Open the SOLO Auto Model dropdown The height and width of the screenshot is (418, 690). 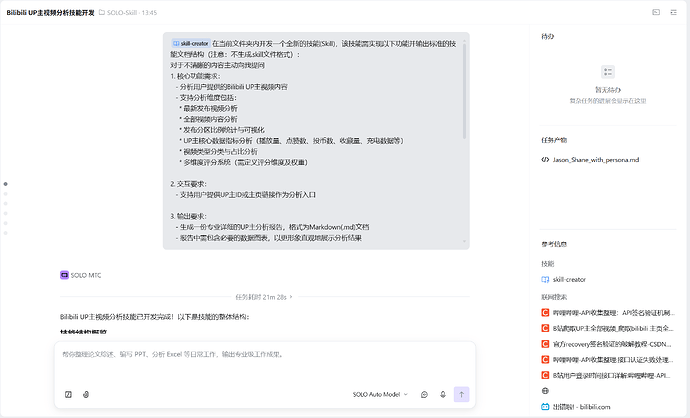[380, 394]
